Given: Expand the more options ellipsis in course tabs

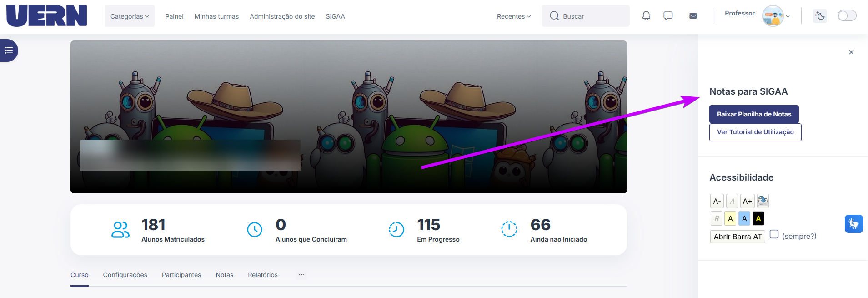Looking at the screenshot, I should [x=301, y=275].
